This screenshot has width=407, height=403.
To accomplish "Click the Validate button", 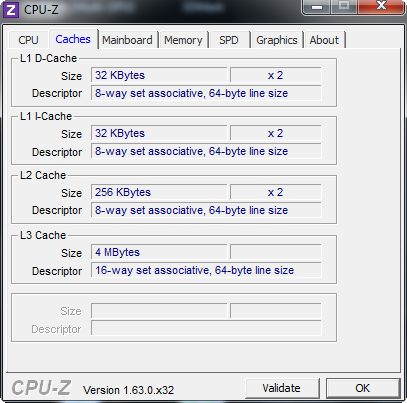I will tap(282, 388).
